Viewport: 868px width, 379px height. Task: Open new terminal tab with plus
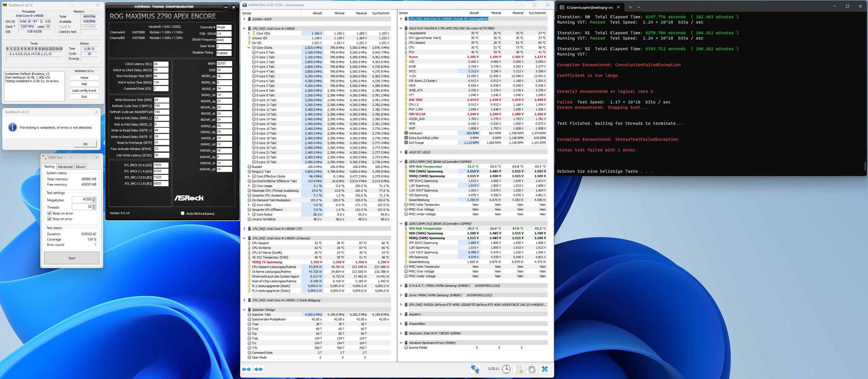tap(630, 7)
